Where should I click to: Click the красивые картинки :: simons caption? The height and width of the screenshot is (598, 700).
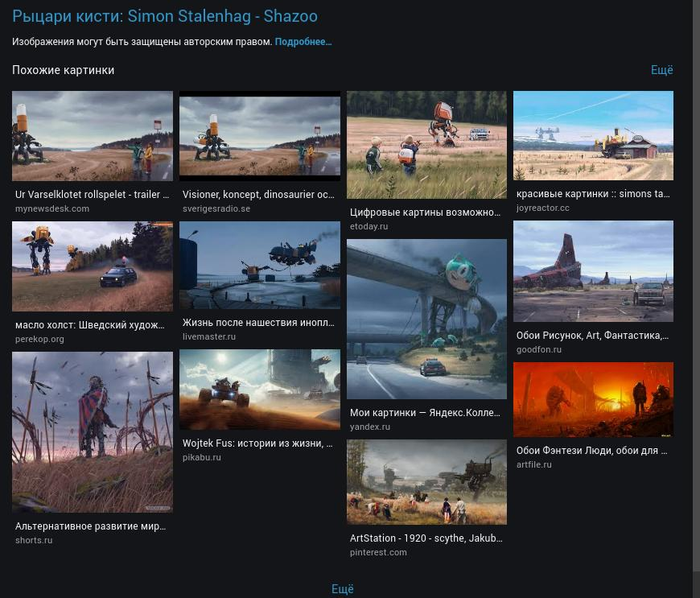[593, 194]
